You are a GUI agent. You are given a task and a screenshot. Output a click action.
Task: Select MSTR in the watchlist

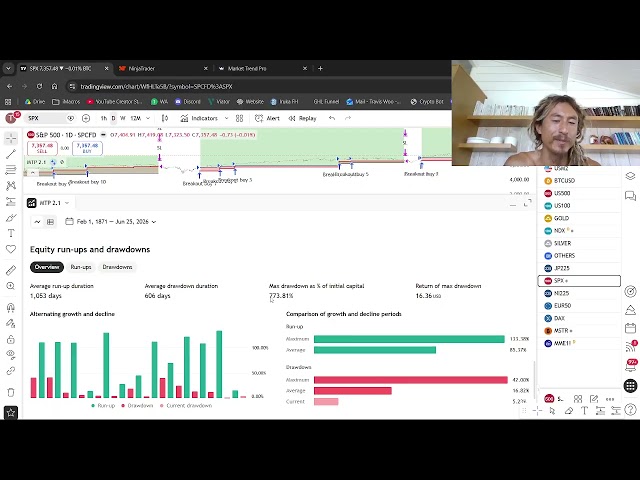click(579, 331)
